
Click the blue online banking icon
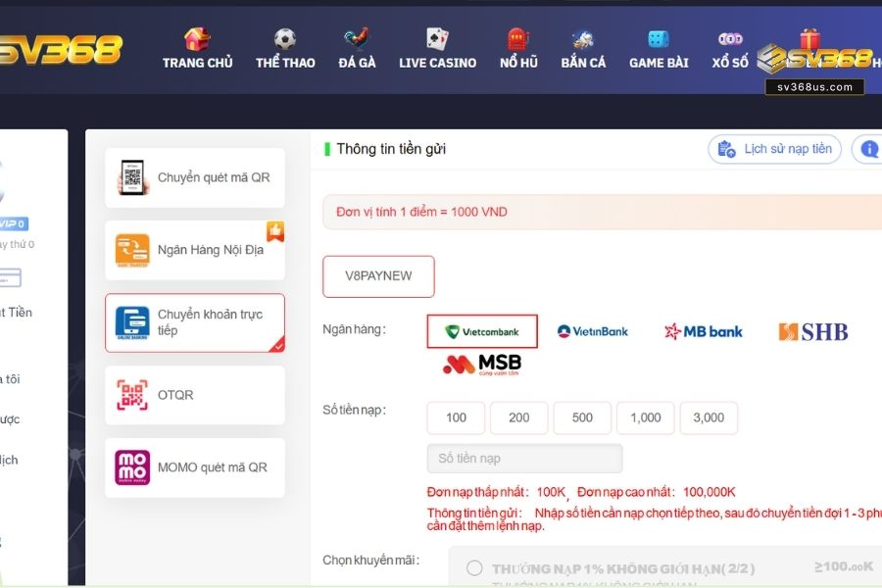132,322
